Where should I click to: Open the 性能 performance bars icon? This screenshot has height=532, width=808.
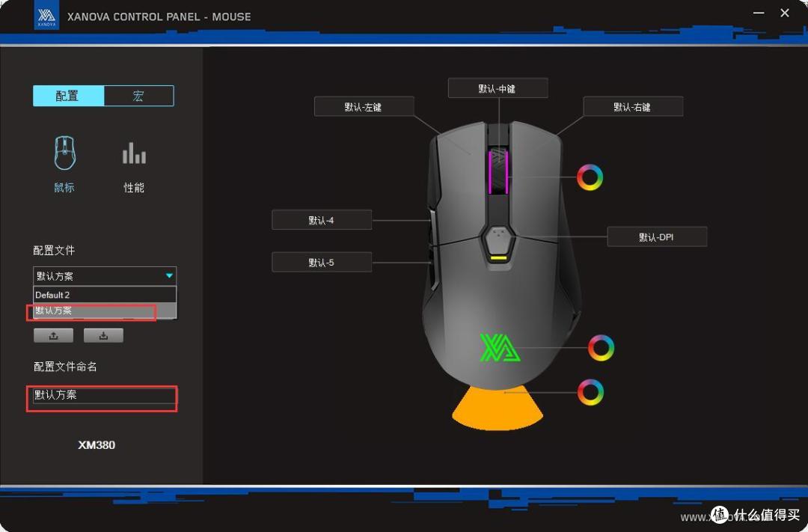point(134,153)
